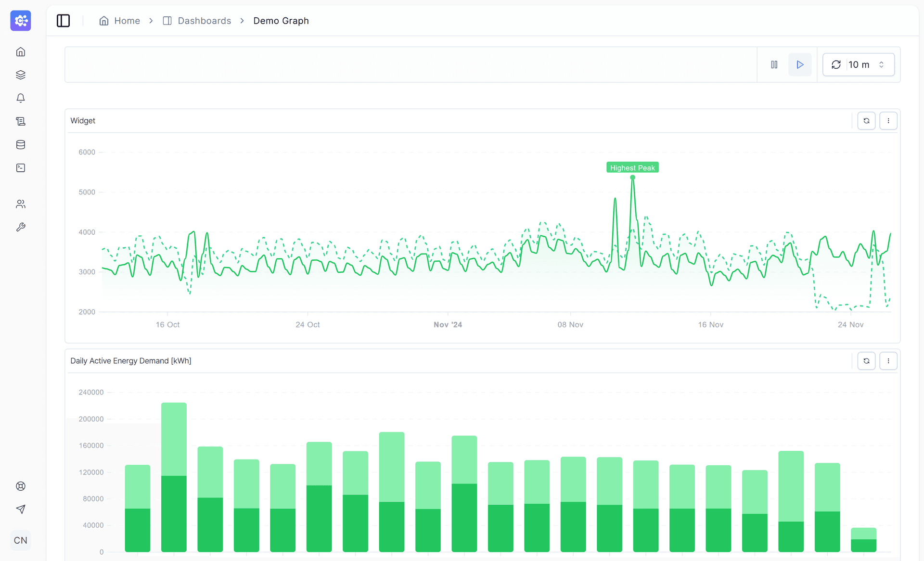Screen dimensions: 924x561
Task: Open the support life-buoy icon
Action: (21, 486)
